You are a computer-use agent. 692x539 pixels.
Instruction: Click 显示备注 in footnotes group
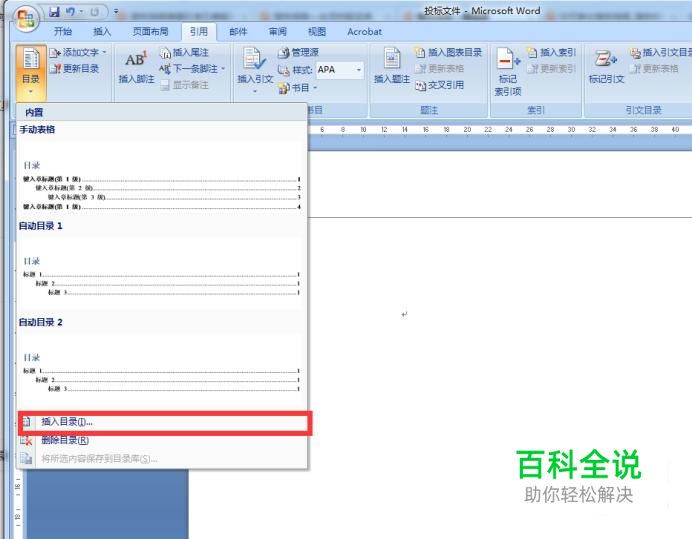point(184,85)
